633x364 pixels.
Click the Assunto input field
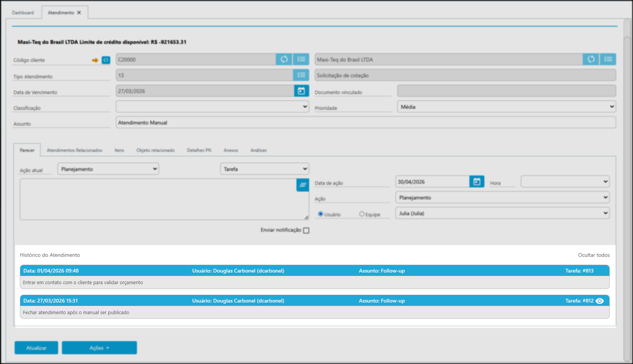click(365, 123)
